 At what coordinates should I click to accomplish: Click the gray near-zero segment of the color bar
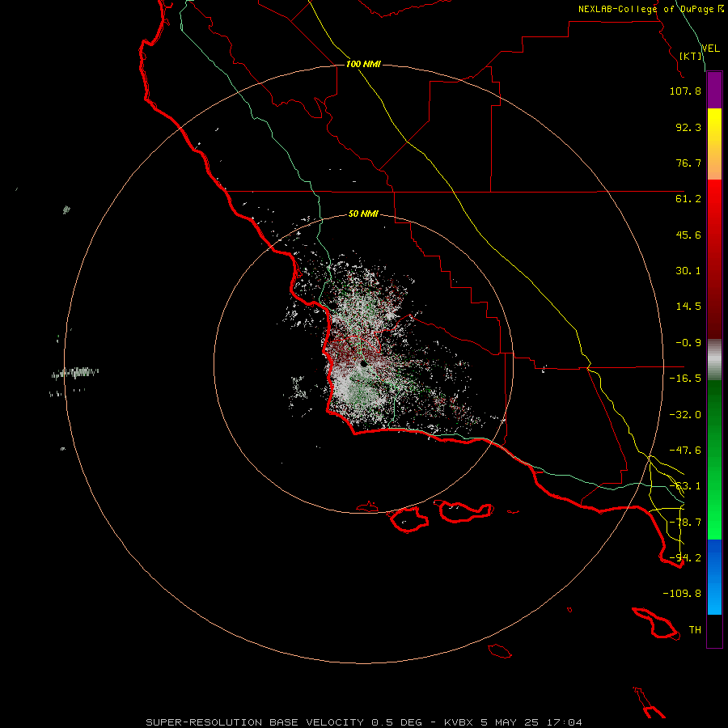click(x=714, y=360)
